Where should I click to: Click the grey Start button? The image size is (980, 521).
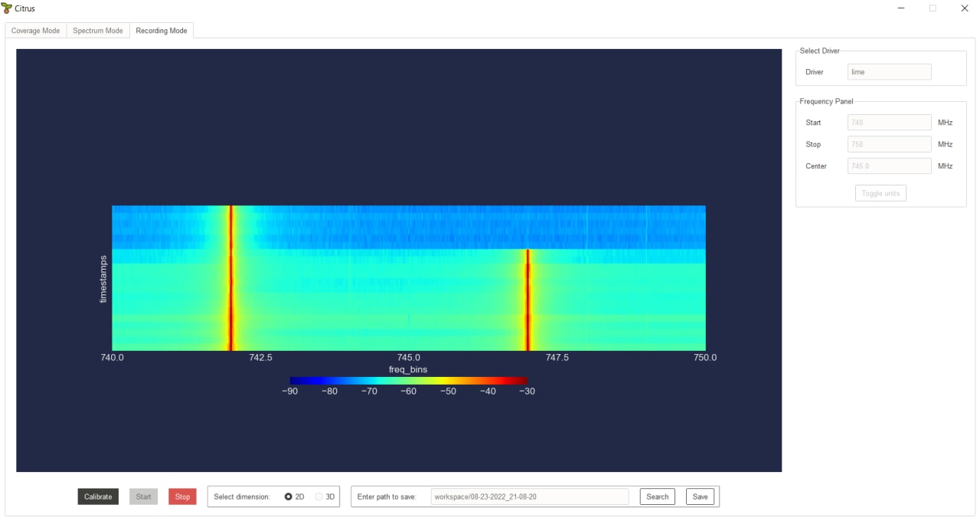144,496
